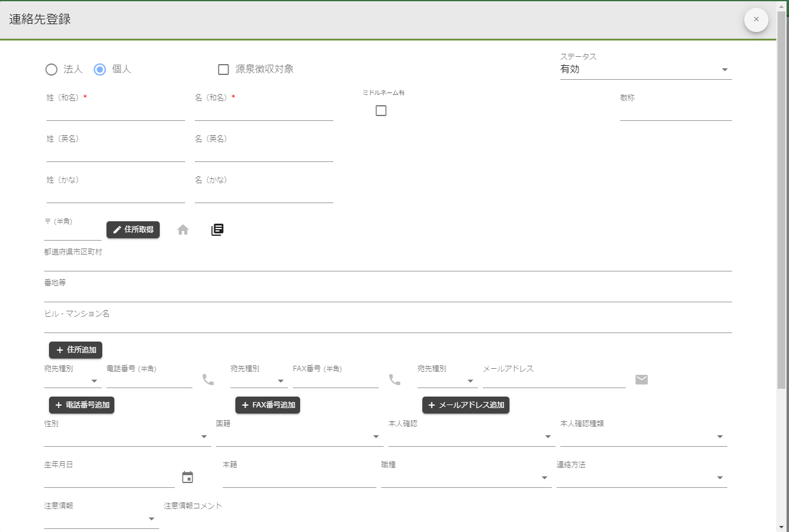Expand the 連絡方法 dropdown
The height and width of the screenshot is (532, 789).
pos(641,478)
